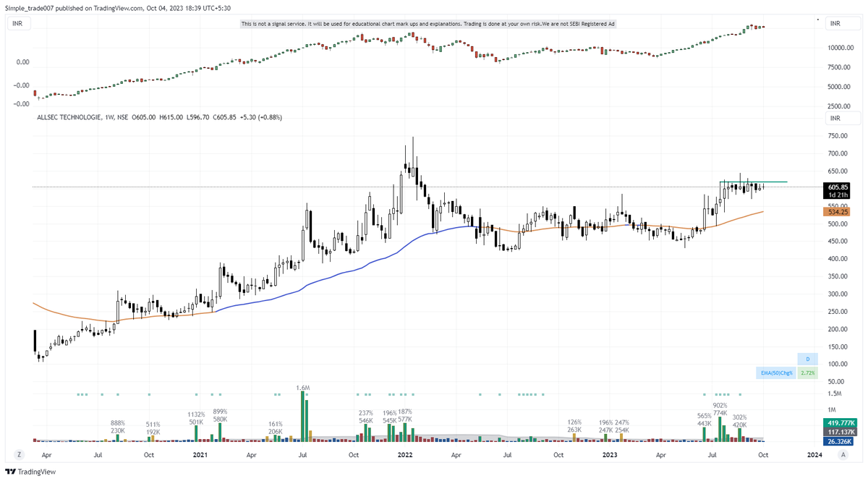Open the INR selector above the 750.00 level
The image size is (868, 481).
(x=843, y=118)
